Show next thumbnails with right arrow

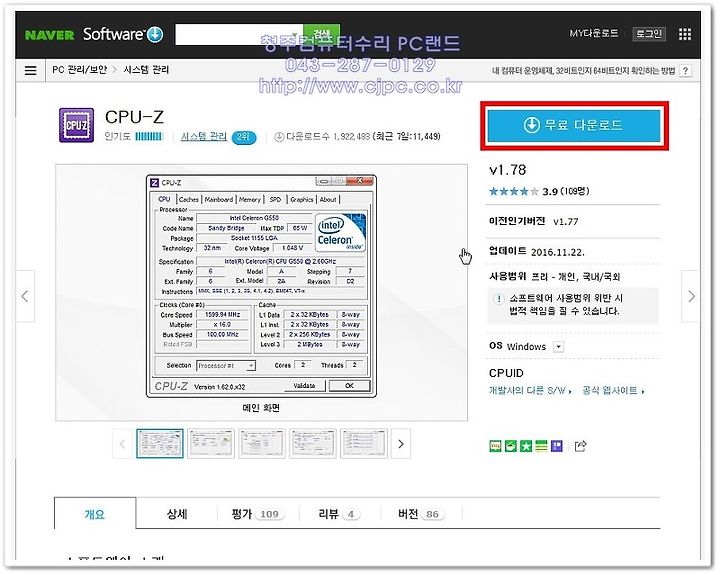[x=400, y=444]
